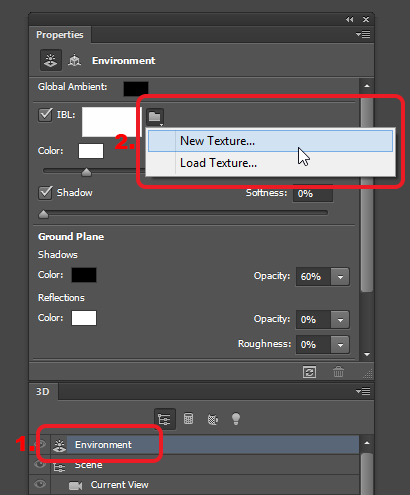Expand the Shadows Opacity 60% dropdown
410x495 pixels.
(x=340, y=277)
